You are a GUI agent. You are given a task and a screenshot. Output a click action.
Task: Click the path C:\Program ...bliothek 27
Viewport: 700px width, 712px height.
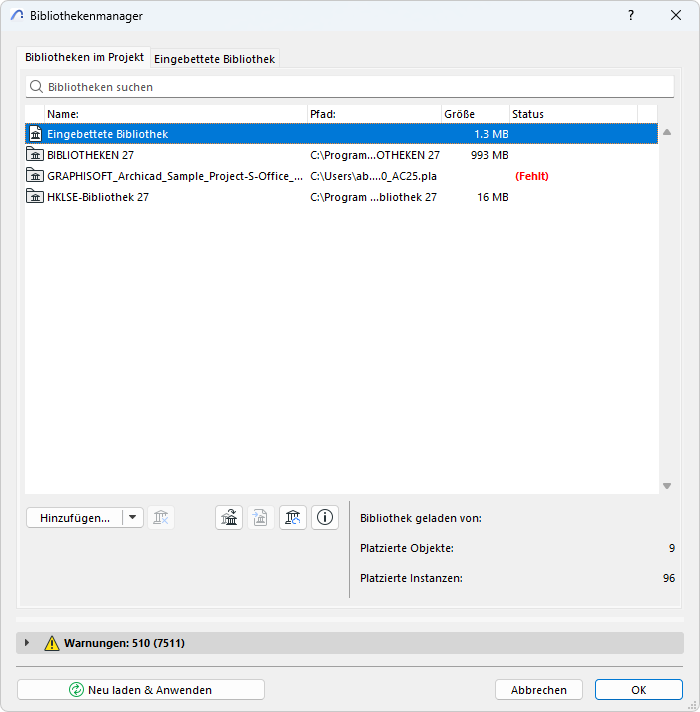pyautogui.click(x=373, y=197)
